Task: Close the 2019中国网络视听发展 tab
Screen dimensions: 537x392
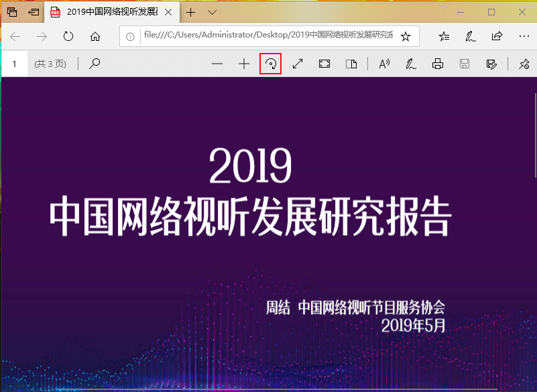Action: tap(168, 12)
